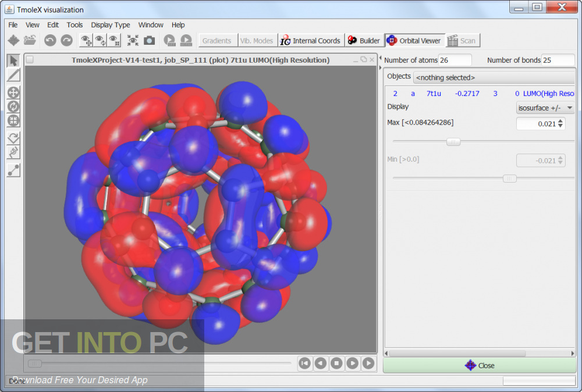Open the Window menu
The height and width of the screenshot is (392, 582).
(151, 25)
